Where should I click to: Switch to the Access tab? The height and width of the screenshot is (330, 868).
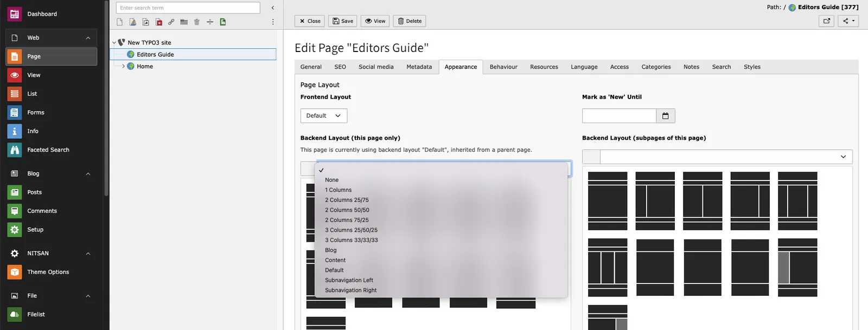point(620,67)
